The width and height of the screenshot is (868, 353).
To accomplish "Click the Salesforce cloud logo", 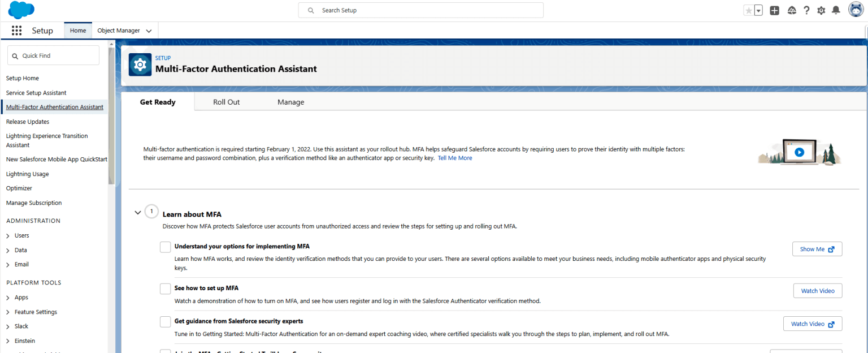I will (x=21, y=10).
